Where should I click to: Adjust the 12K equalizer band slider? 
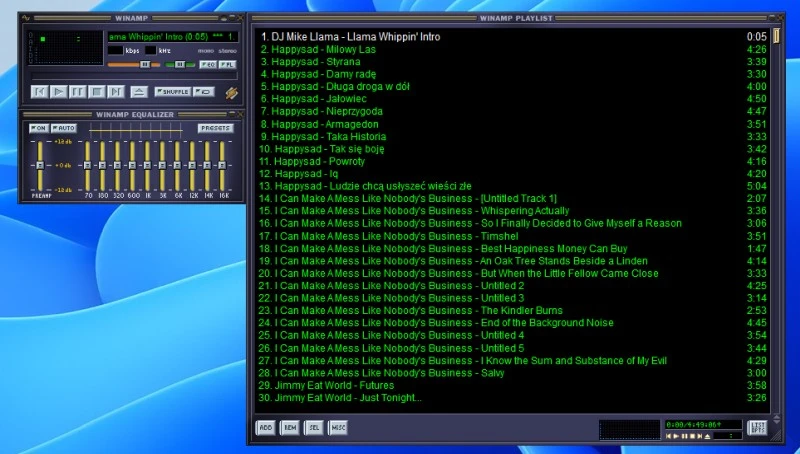[x=192, y=166]
